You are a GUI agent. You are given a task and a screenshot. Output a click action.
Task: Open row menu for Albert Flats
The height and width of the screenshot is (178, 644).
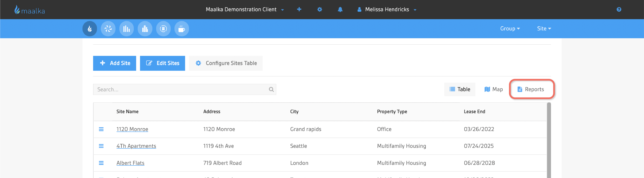pyautogui.click(x=101, y=163)
